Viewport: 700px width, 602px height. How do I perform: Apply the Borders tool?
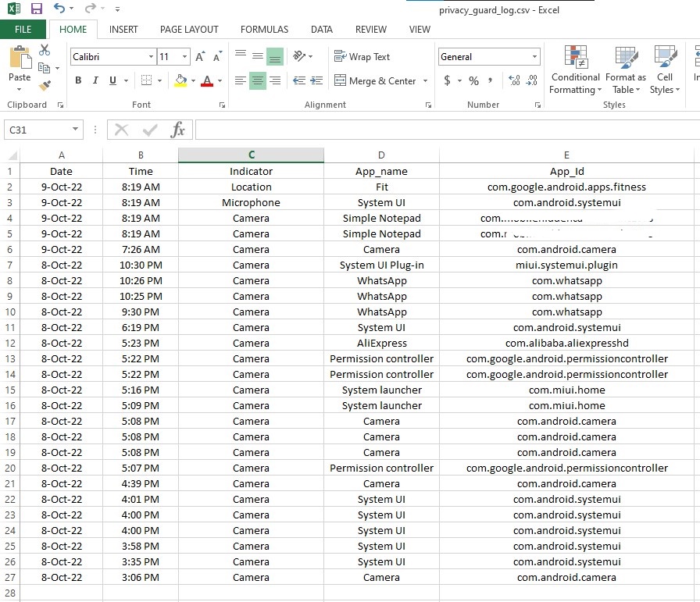click(146, 80)
